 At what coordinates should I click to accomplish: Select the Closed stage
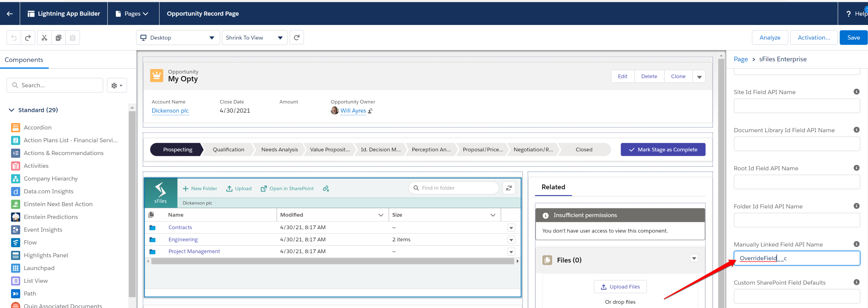[584, 150]
